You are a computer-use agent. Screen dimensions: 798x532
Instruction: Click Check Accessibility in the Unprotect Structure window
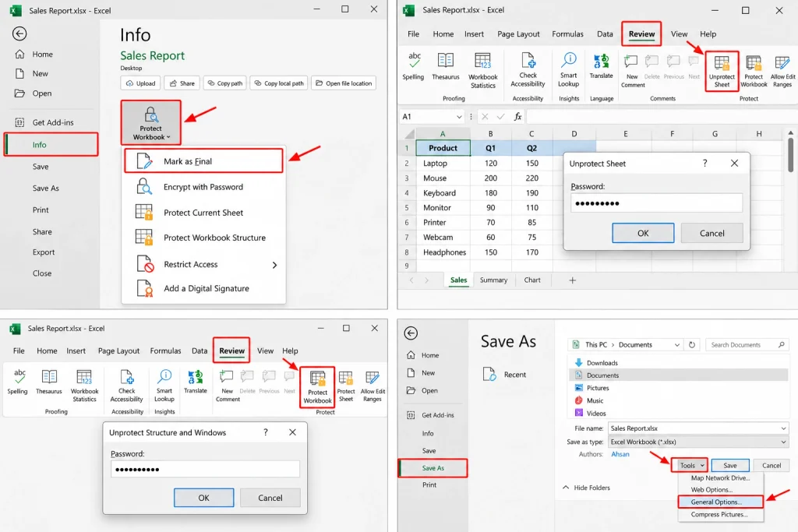point(127,385)
